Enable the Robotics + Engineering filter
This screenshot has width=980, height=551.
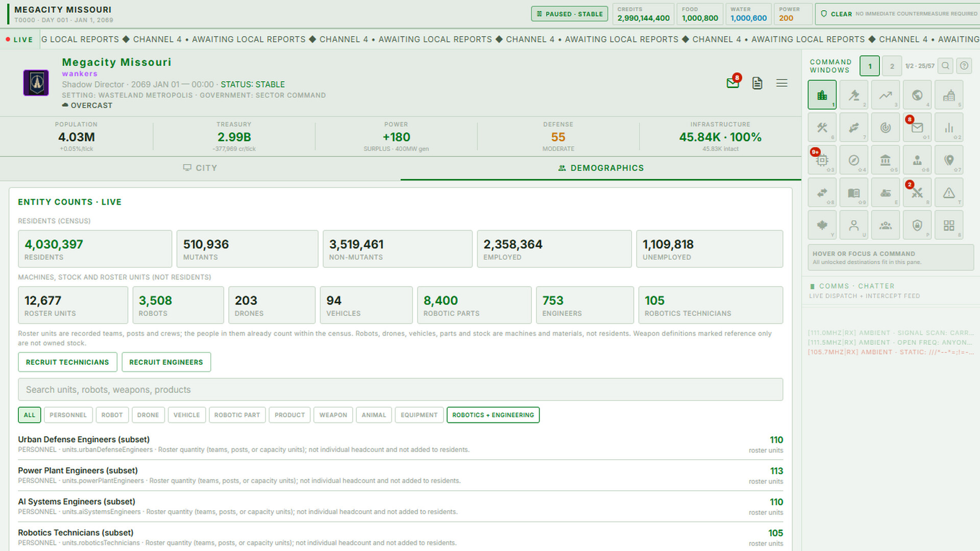pos(493,415)
